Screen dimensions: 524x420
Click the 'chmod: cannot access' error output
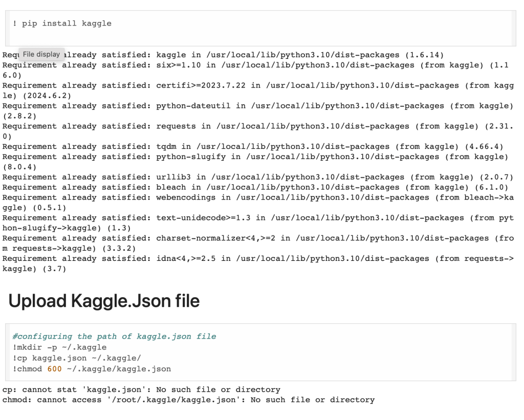pos(188,400)
